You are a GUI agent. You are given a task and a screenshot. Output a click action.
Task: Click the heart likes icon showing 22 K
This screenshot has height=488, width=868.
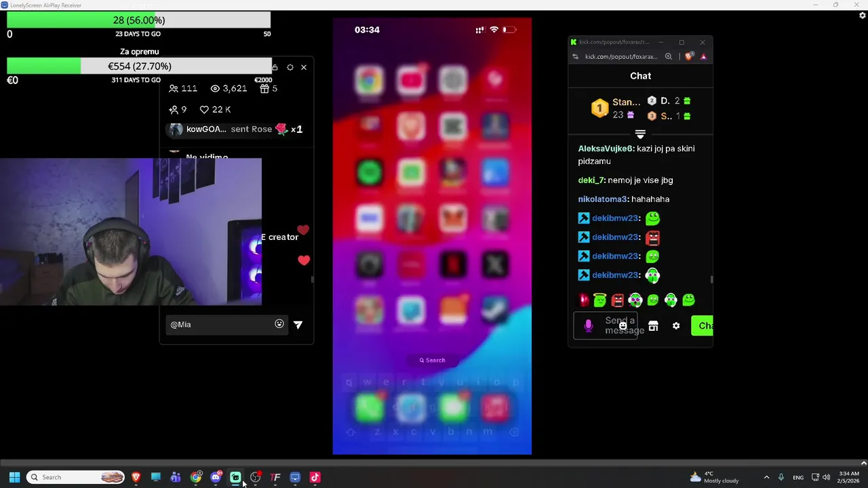[x=204, y=109]
